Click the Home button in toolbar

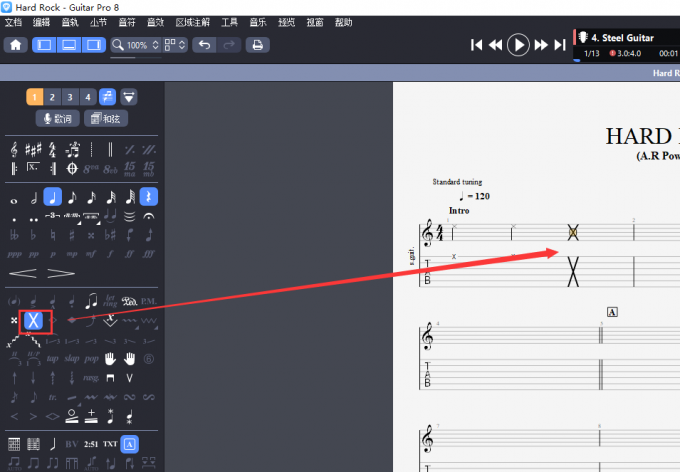(x=16, y=45)
